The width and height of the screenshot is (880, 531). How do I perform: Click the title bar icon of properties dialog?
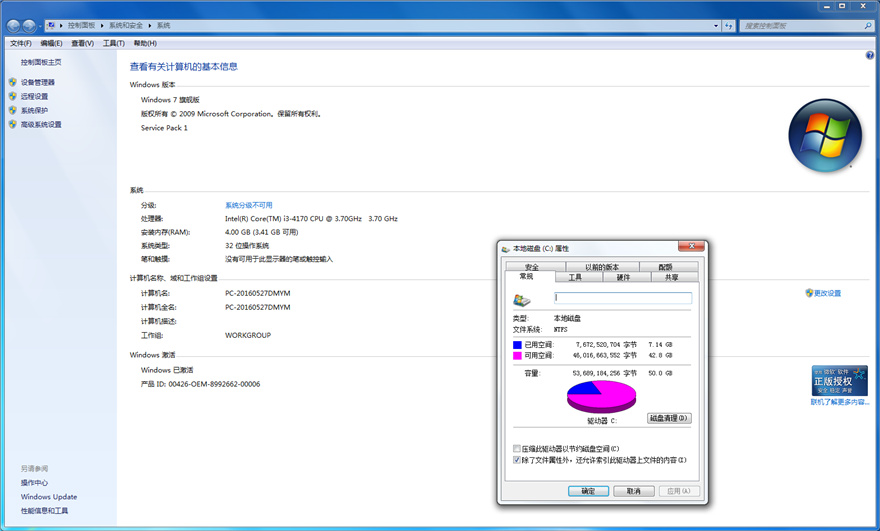click(506, 249)
